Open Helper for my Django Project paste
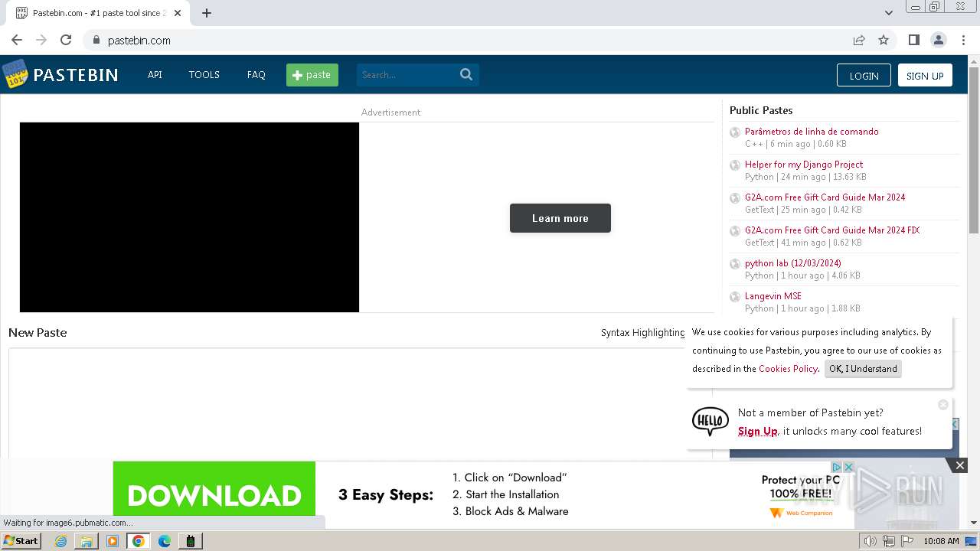 [x=804, y=165]
